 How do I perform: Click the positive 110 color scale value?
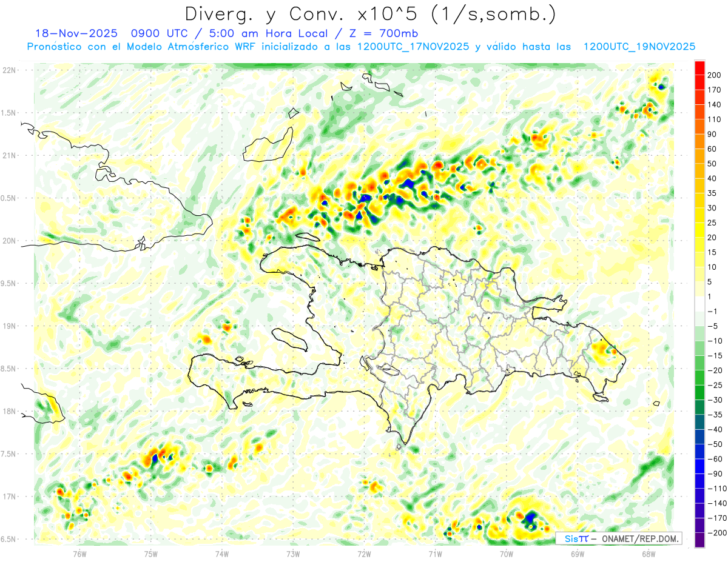click(715, 119)
